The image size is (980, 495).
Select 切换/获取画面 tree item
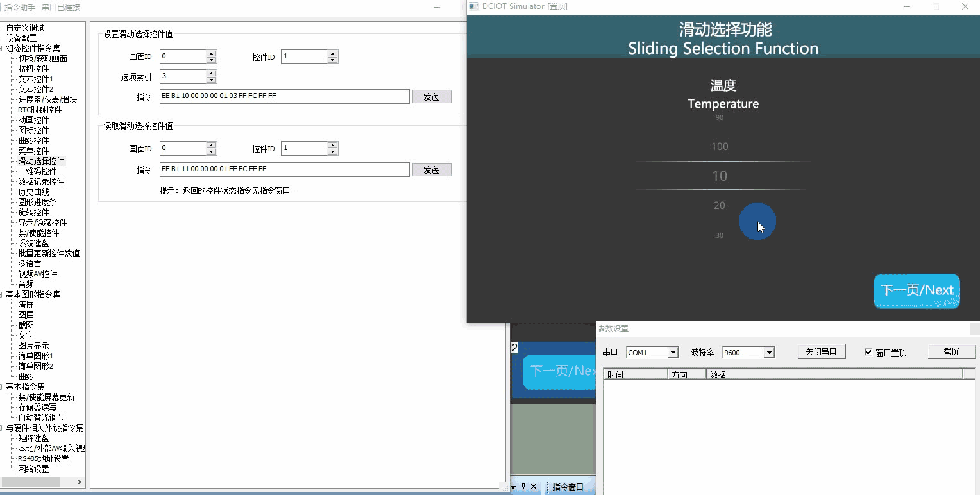pos(42,58)
